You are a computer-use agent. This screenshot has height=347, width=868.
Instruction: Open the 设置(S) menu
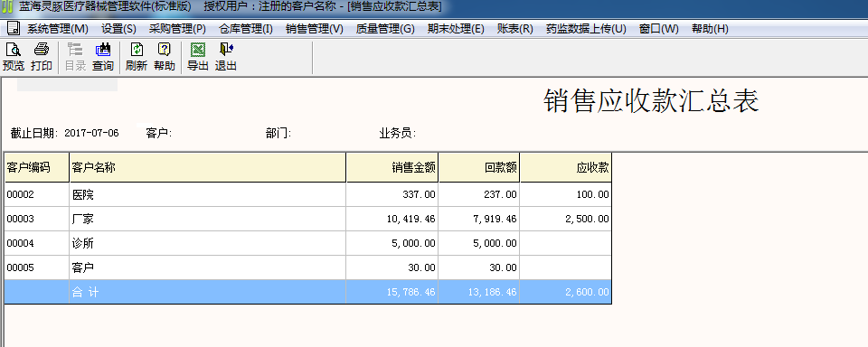point(119,29)
